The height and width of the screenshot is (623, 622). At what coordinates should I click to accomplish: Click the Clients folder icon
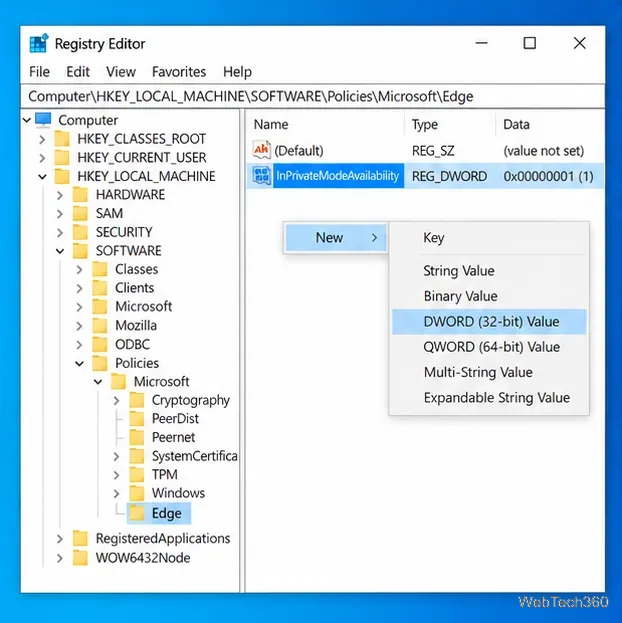100,288
